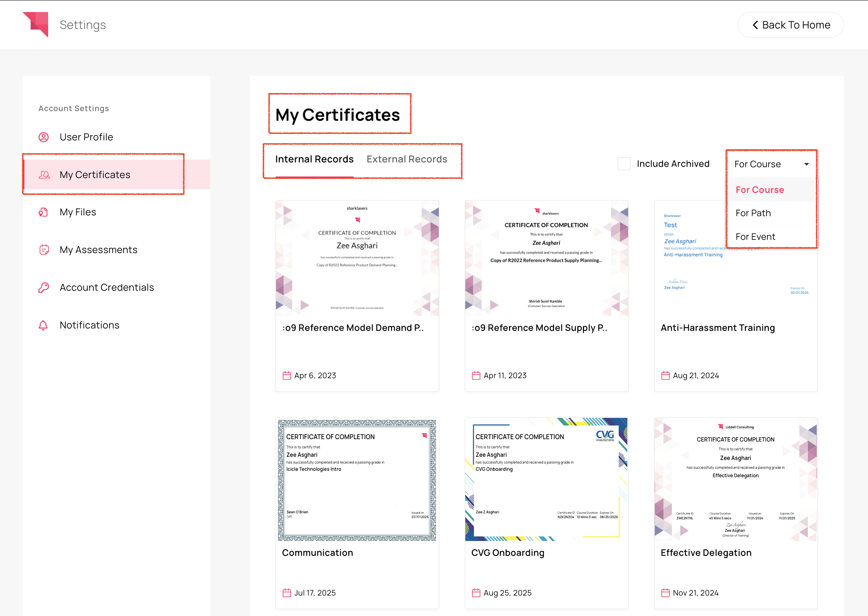Viewport: 868px width, 616px height.
Task: Click the User Profile person icon
Action: click(x=44, y=137)
